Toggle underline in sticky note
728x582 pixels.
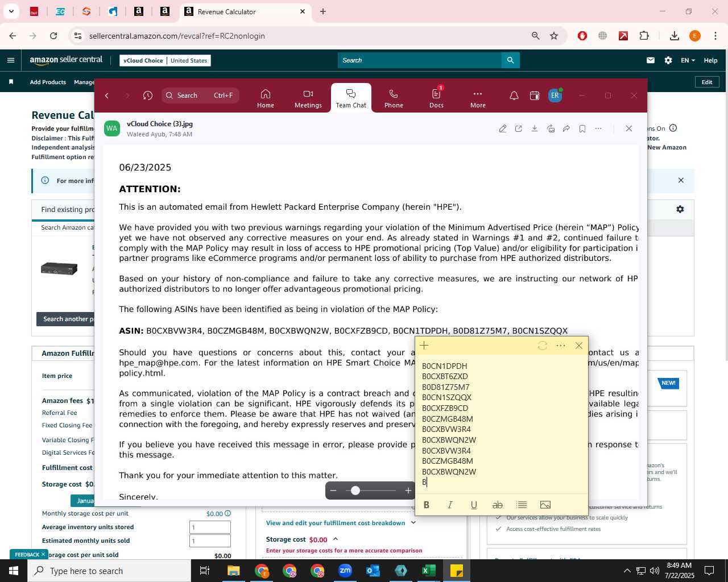point(474,505)
